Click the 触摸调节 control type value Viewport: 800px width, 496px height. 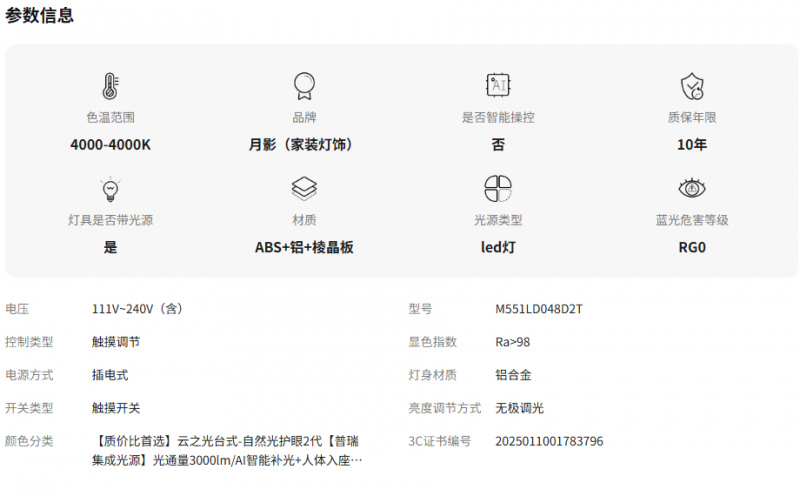coord(116,342)
